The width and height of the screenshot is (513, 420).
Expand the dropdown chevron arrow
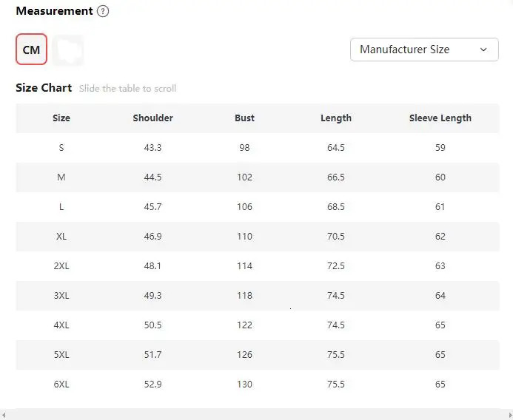point(483,50)
